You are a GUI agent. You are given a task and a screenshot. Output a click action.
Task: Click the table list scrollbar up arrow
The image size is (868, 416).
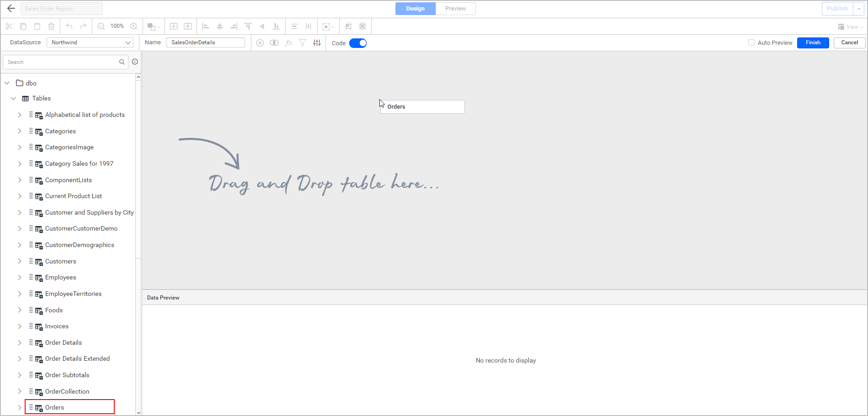click(138, 77)
